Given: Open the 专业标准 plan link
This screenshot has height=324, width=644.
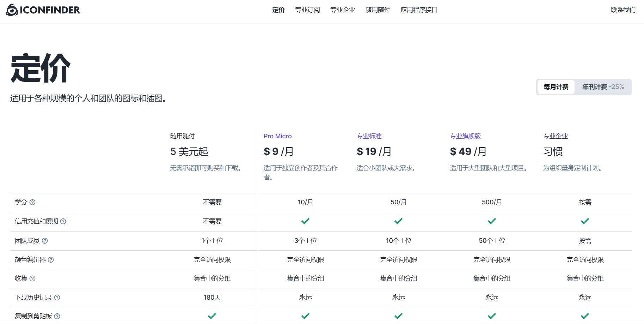Looking at the screenshot, I should point(369,136).
